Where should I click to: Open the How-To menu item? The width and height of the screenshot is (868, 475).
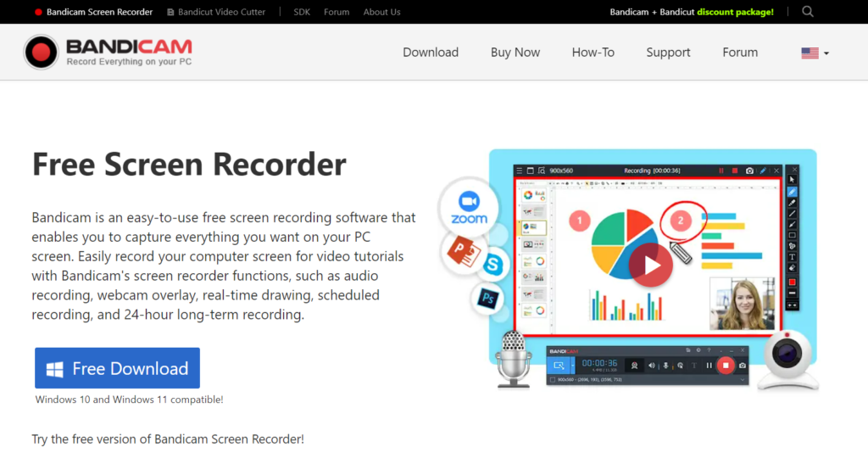(x=593, y=52)
